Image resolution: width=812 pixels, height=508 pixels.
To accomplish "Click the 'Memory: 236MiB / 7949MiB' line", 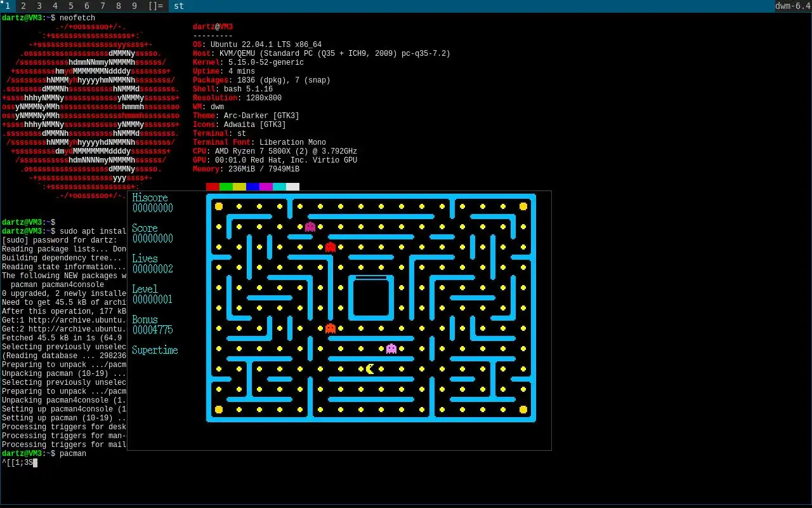I will click(246, 169).
